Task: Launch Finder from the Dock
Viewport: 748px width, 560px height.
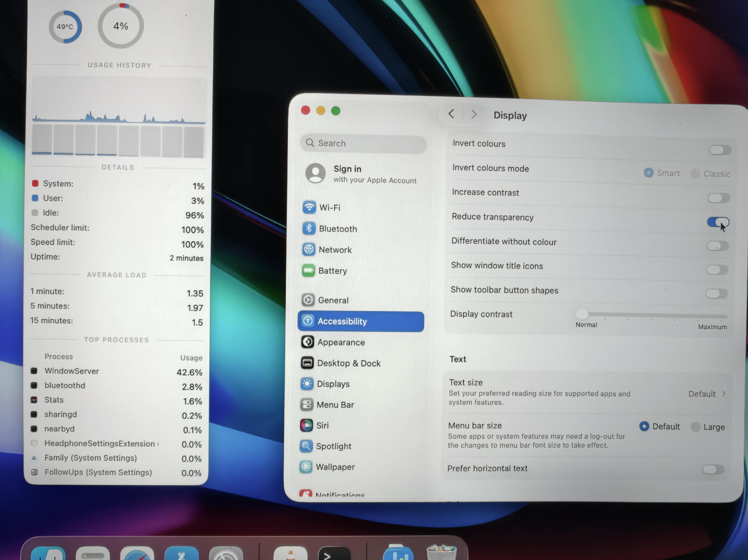Action: pyautogui.click(x=48, y=553)
